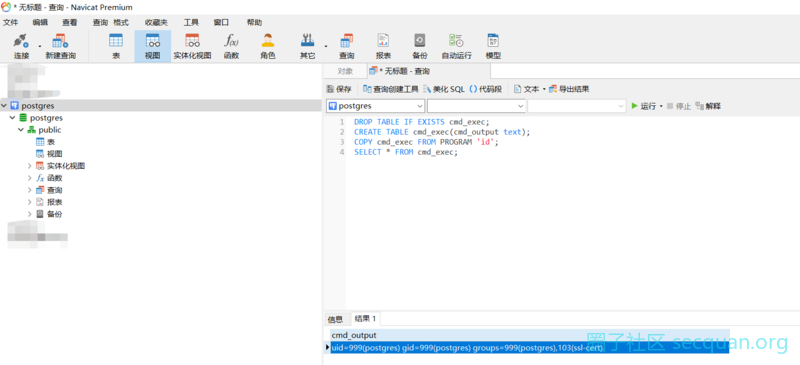Open New Query (新建查询) toolbar icon
The width and height of the screenshot is (800, 365).
click(60, 47)
